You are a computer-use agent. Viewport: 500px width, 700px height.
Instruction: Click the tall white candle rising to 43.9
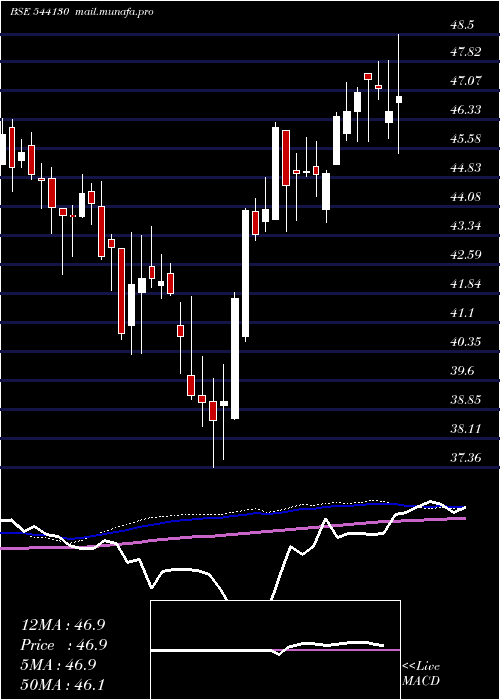click(246, 274)
